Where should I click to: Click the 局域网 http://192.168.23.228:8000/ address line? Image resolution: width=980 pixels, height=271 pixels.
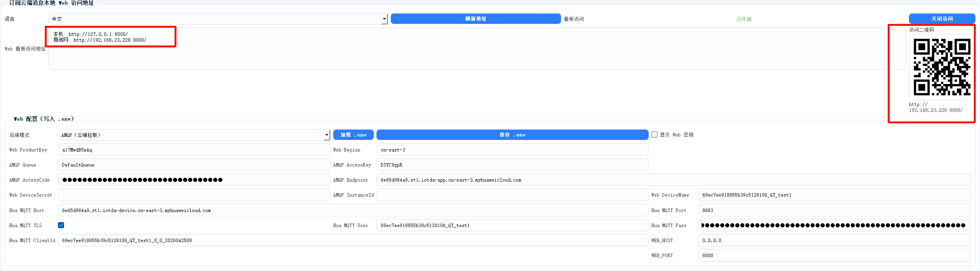coord(100,40)
